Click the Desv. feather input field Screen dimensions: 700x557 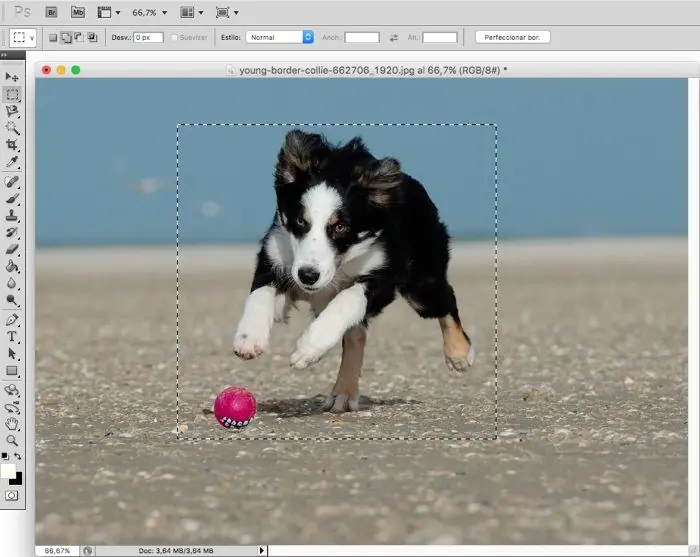(x=148, y=37)
